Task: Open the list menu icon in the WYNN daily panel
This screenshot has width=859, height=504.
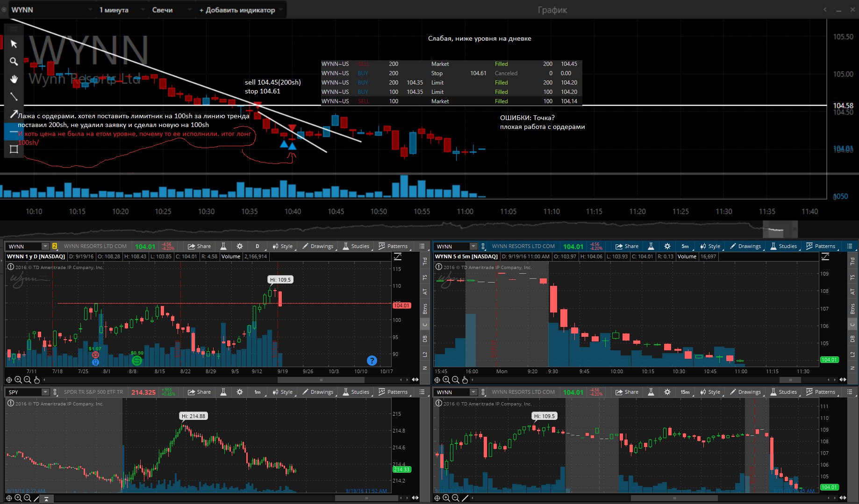Action: click(x=422, y=246)
